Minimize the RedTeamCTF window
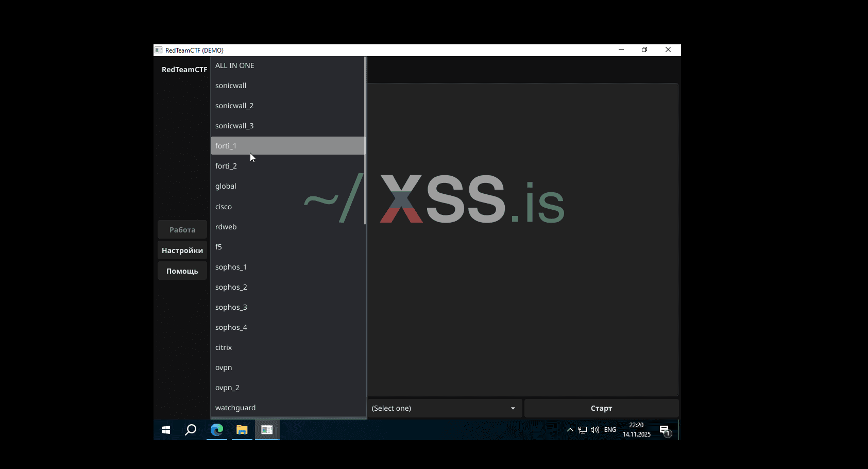 (x=621, y=50)
